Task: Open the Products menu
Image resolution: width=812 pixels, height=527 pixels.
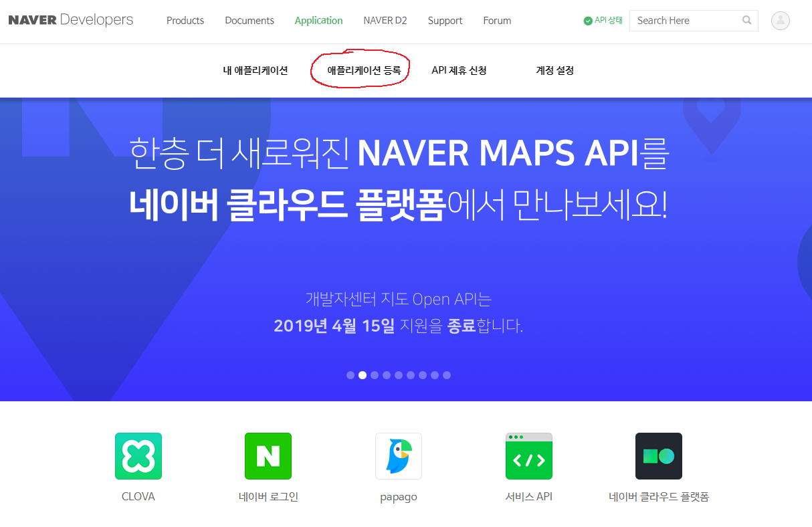Action: (185, 21)
